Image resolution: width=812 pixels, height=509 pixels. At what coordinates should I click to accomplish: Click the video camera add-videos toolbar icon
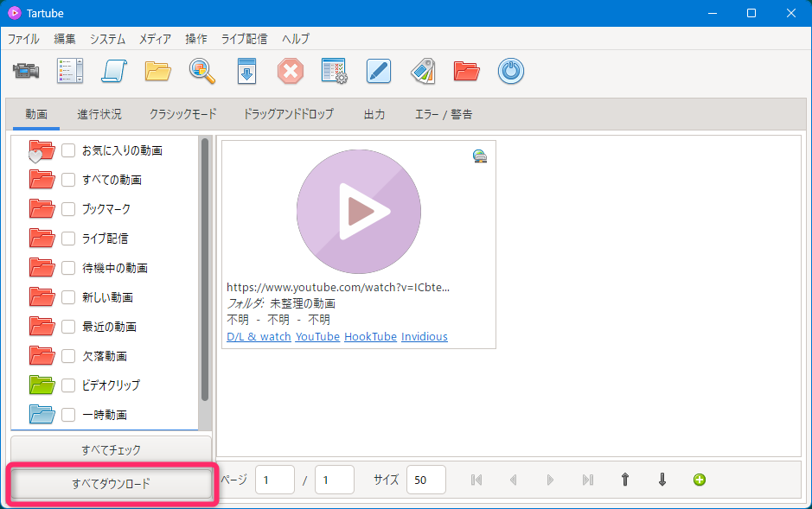coord(26,71)
